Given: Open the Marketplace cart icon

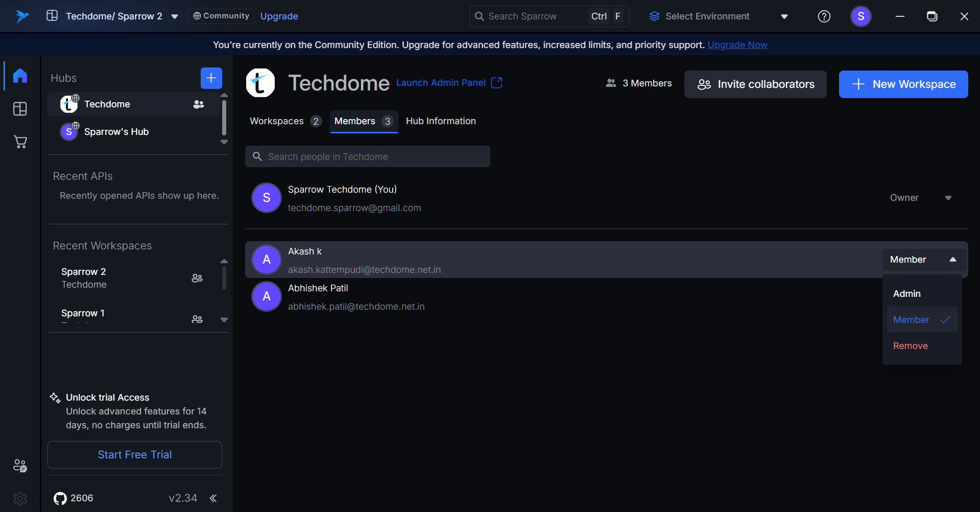Looking at the screenshot, I should [x=20, y=142].
